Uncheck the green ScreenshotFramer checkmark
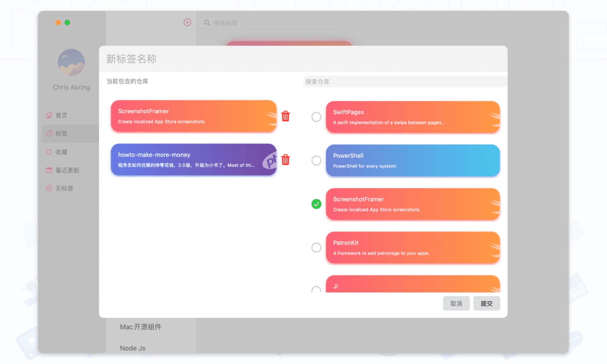Viewport: 607px width, 364px height. coord(316,204)
